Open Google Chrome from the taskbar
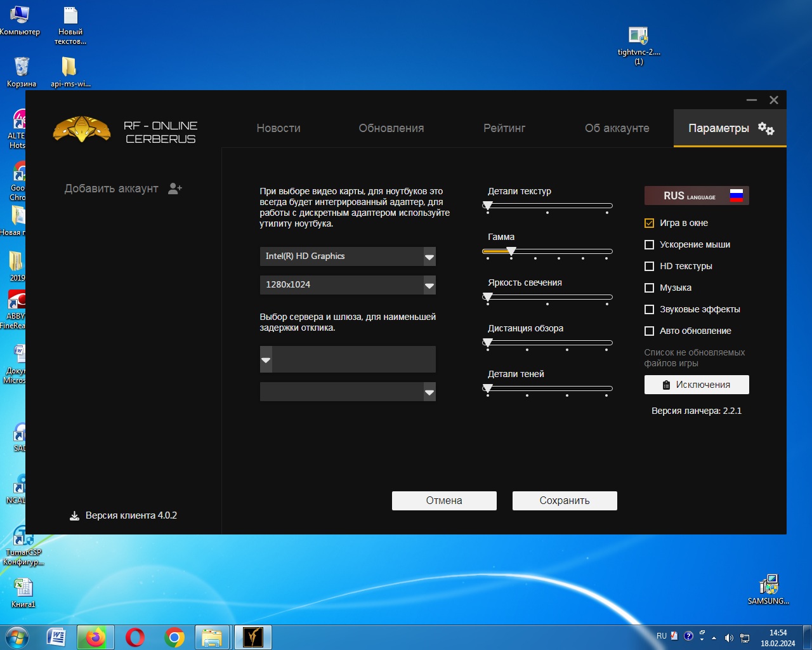 coord(174,637)
